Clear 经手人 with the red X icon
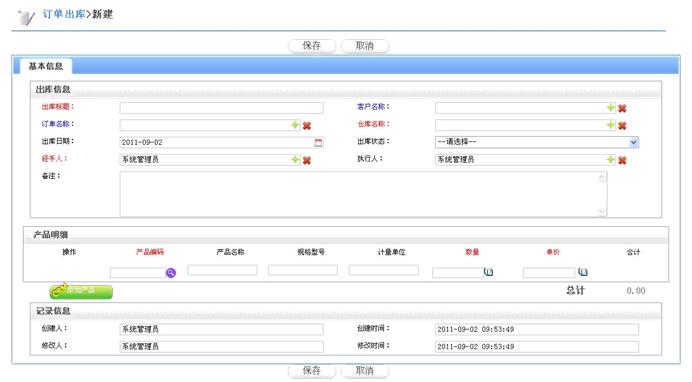 click(307, 160)
